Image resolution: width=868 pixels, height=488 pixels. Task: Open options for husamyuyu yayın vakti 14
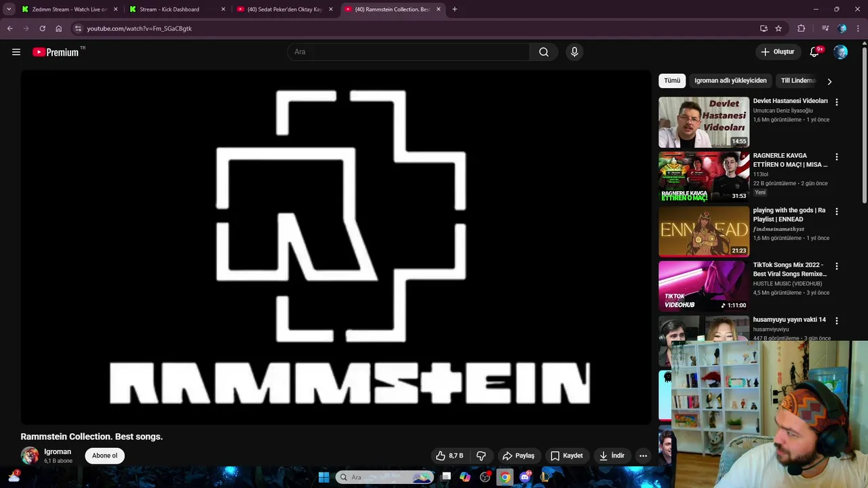[x=836, y=321]
